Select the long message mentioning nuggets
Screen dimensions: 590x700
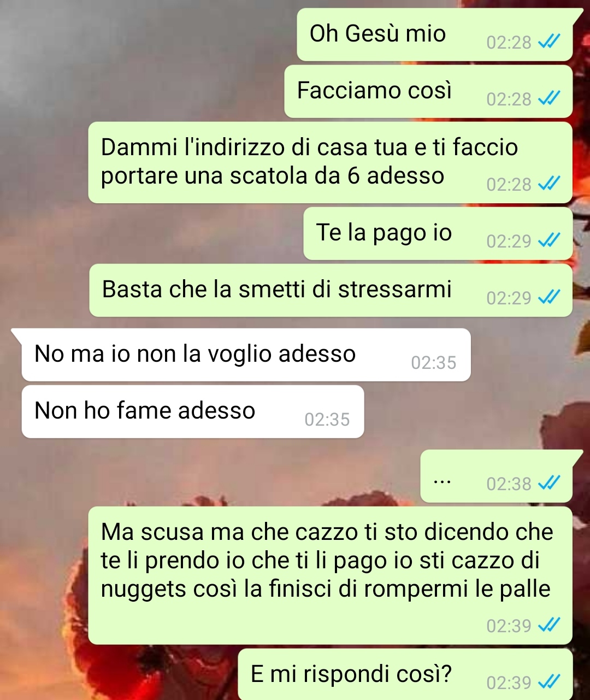(331, 575)
